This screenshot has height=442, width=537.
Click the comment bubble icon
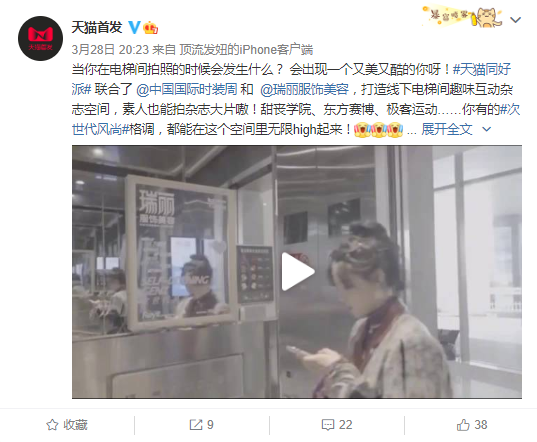click(327, 425)
